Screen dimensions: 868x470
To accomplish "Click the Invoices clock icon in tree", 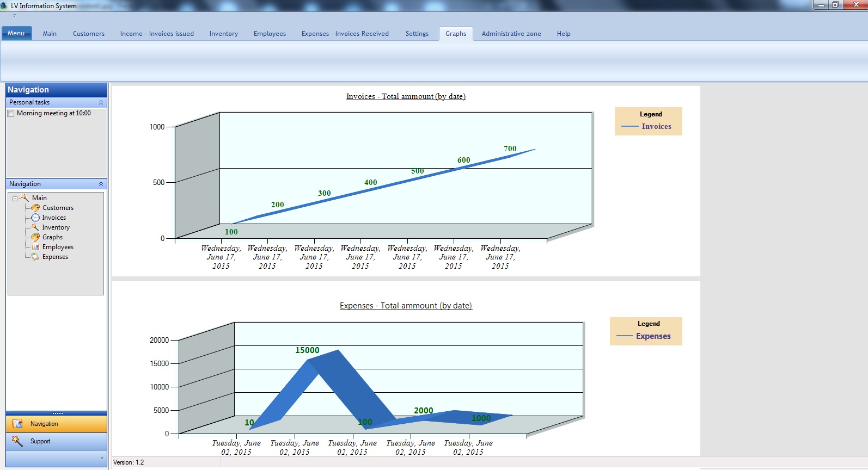I will click(35, 218).
